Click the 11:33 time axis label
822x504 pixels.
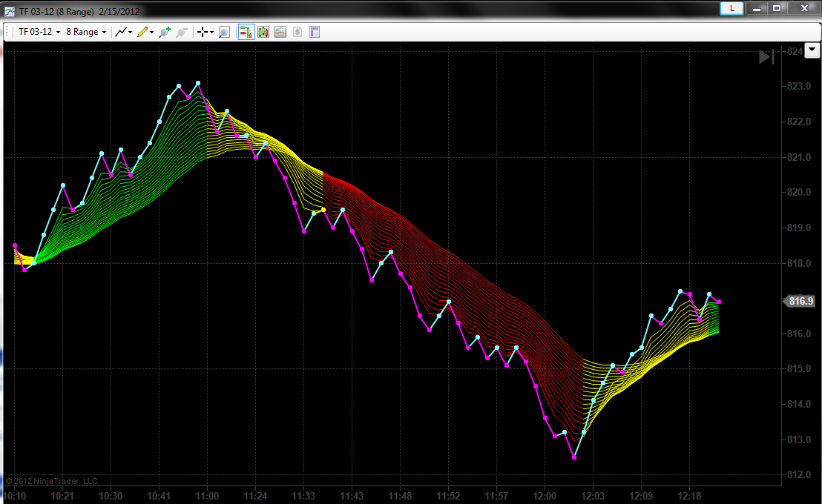coord(303,496)
